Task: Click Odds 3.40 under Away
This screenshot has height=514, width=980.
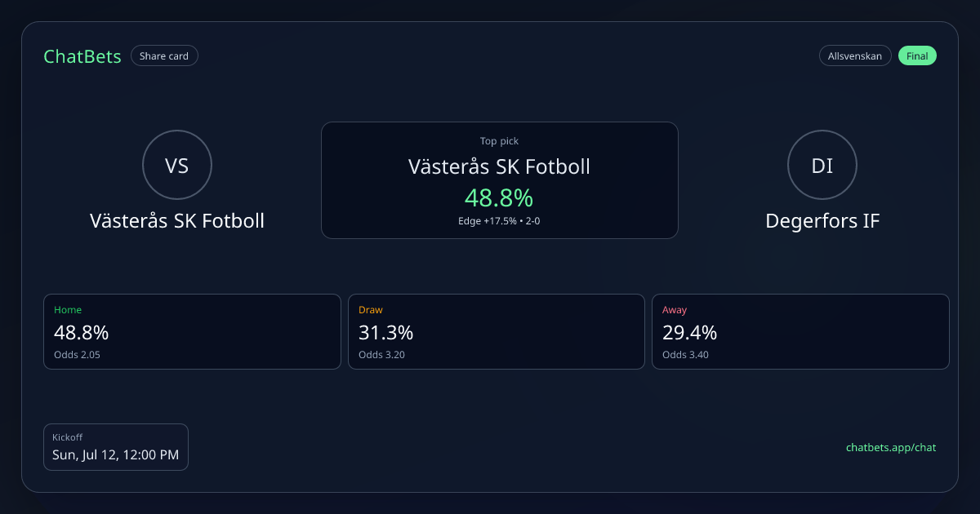Action: (685, 355)
